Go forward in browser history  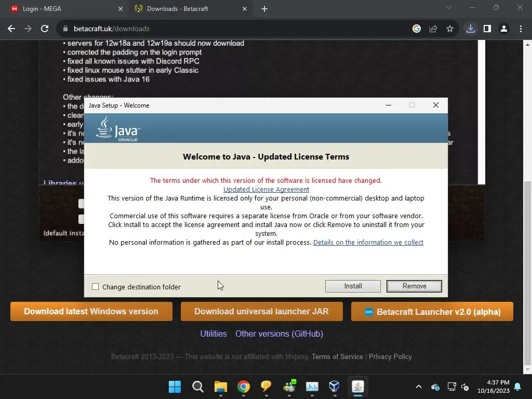28,29
